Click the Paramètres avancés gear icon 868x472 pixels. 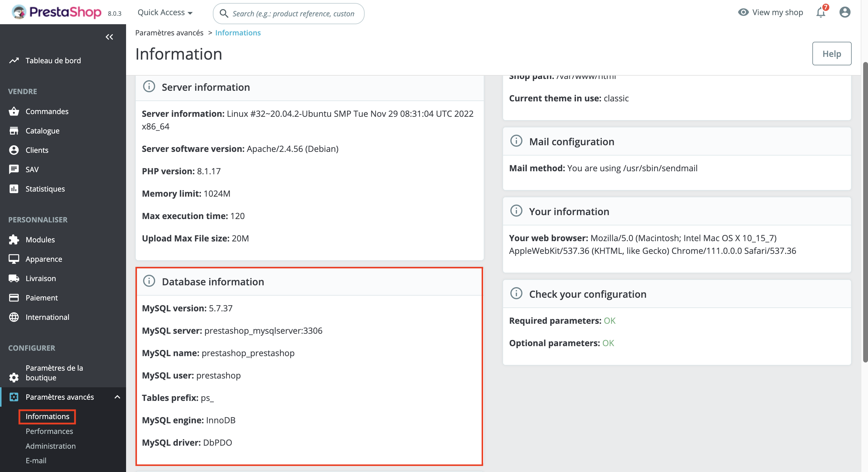pos(14,397)
